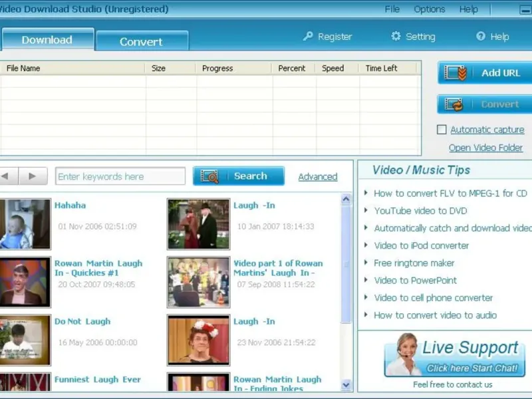
Task: Click the results scrollbar up arrow
Action: [x=346, y=199]
